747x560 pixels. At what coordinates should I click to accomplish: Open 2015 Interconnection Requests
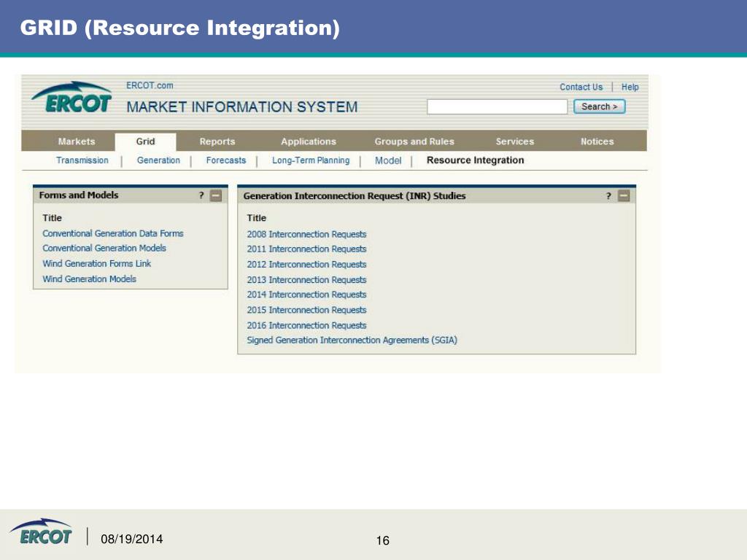point(307,310)
